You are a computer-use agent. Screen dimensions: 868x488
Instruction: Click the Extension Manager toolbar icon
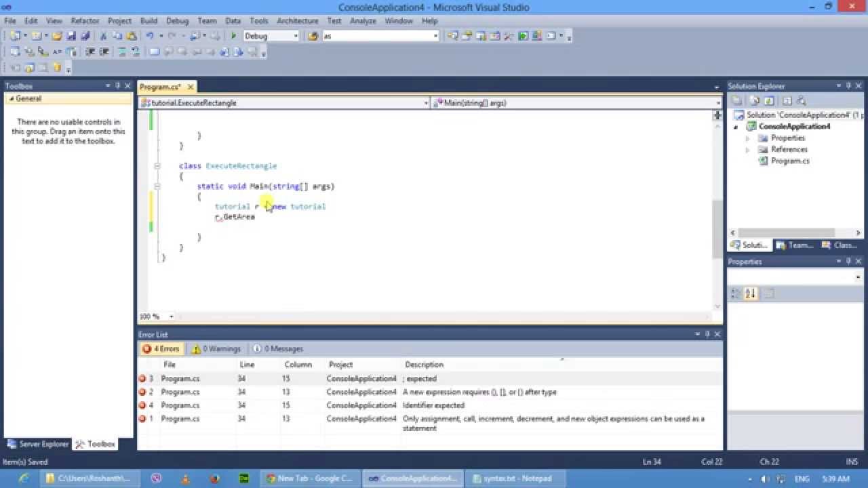coord(536,36)
